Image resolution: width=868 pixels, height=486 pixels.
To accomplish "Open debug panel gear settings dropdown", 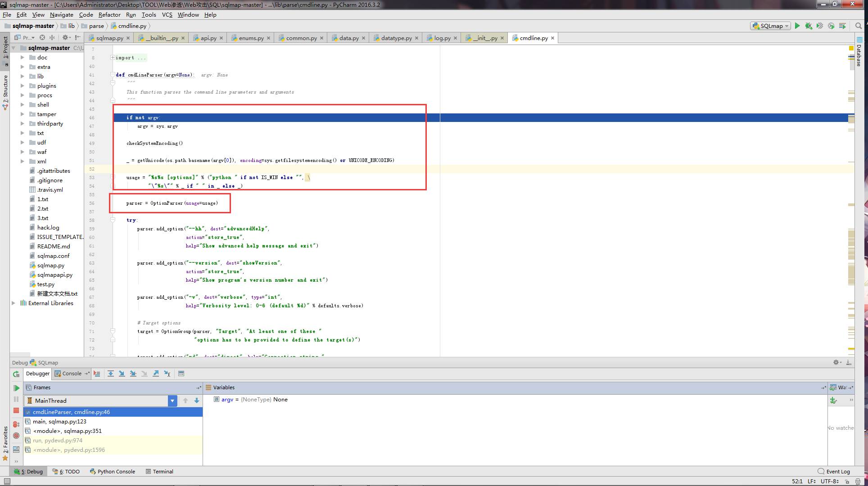I will pyautogui.click(x=837, y=363).
